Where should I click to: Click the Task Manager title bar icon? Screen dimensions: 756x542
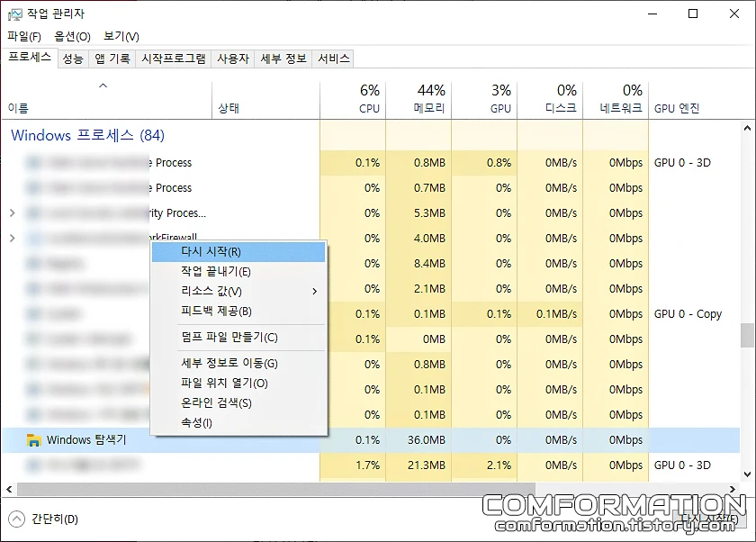[14, 14]
